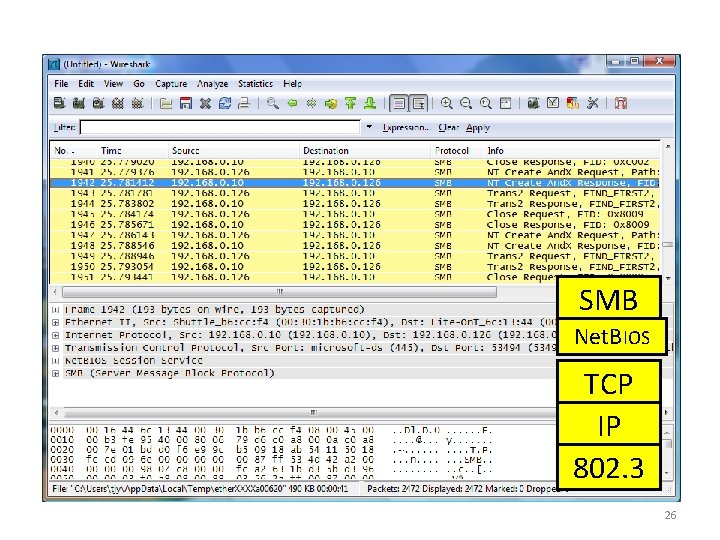Expand the SMB Server Message Block row
The height and width of the screenshot is (540, 720).
click(x=56, y=374)
